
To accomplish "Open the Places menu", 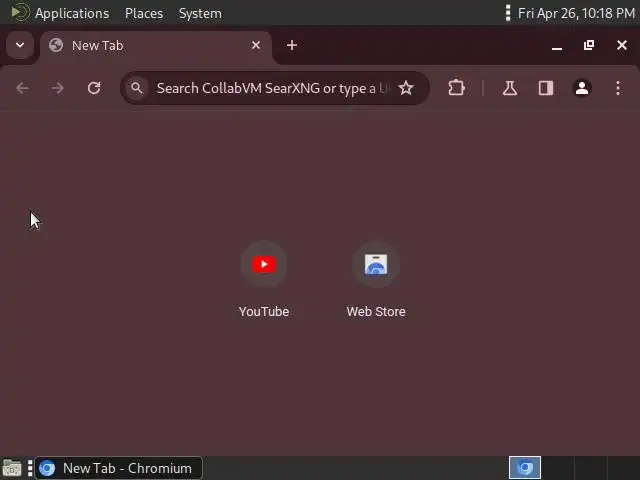I will pos(144,13).
